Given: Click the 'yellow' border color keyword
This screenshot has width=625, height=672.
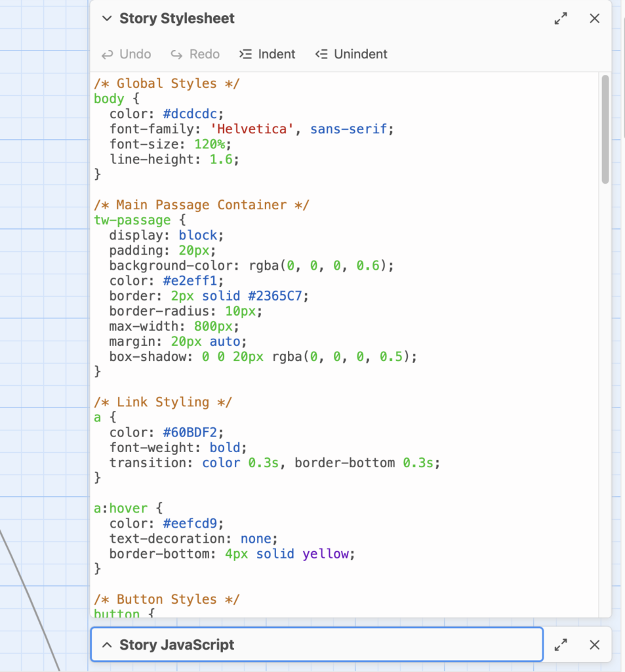Looking at the screenshot, I should point(325,554).
